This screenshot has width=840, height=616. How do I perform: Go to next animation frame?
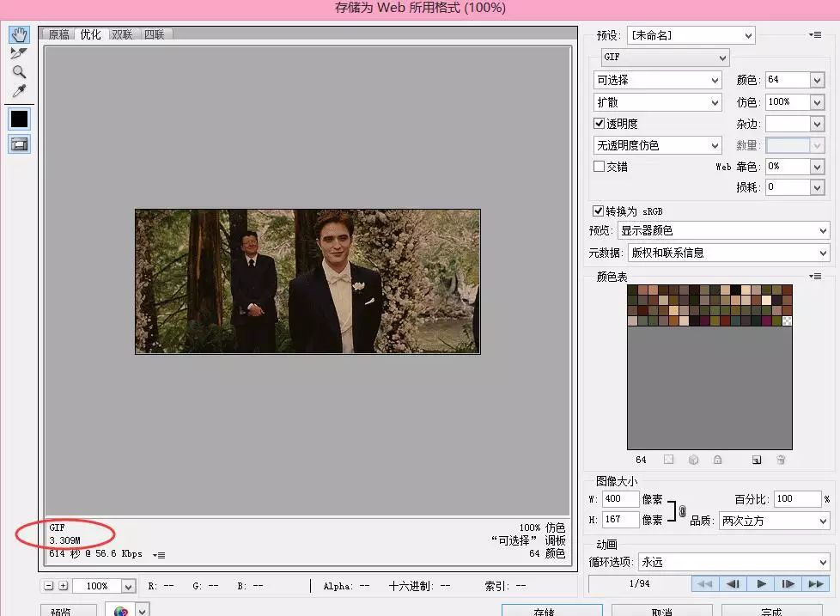click(x=788, y=584)
